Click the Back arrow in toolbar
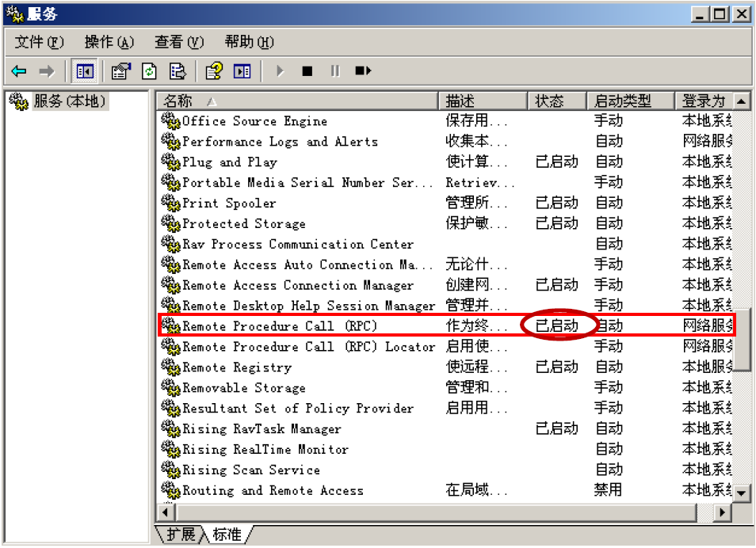 (x=20, y=72)
